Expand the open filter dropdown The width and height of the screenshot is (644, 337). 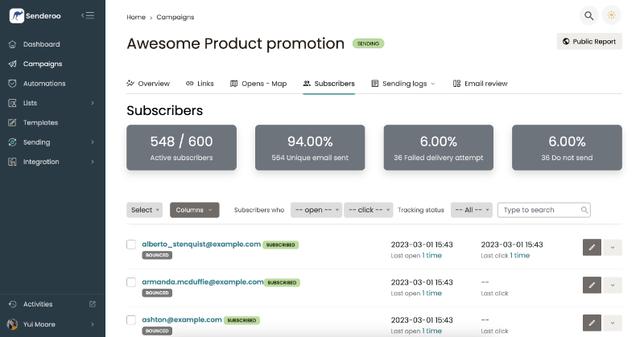tap(316, 210)
